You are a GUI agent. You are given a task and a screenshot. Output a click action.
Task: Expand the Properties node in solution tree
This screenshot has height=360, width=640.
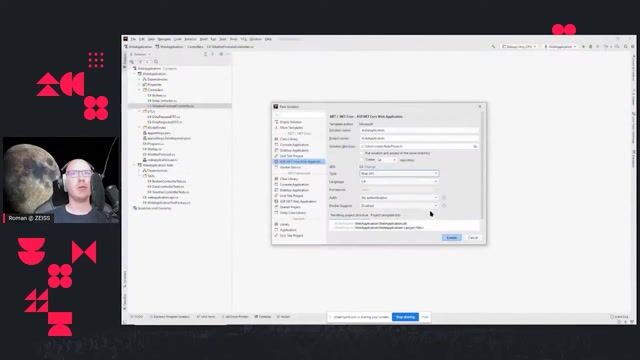(140, 84)
